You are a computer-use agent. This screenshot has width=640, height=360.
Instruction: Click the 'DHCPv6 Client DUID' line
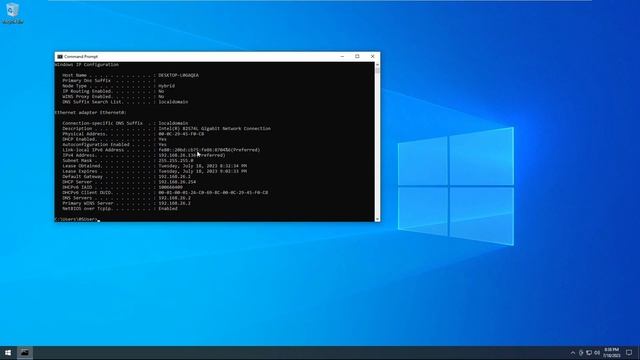coord(165,192)
